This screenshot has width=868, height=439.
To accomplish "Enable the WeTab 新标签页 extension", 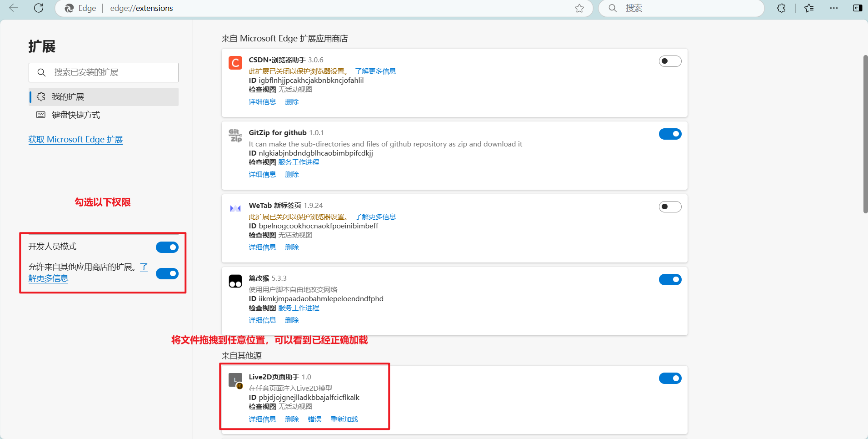I will pyautogui.click(x=670, y=207).
